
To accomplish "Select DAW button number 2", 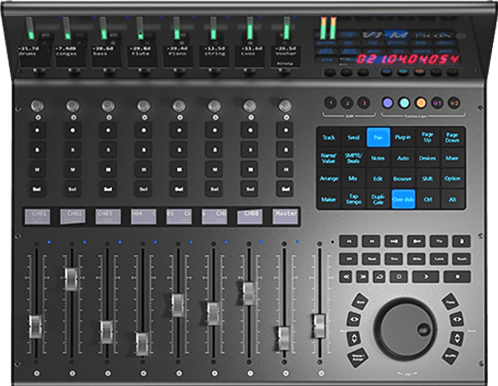I will click(347, 103).
